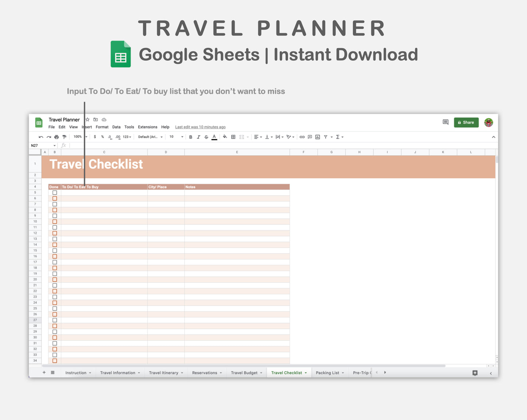Open the fill color paint bucket
Screen dimensions: 527x420
225,137
